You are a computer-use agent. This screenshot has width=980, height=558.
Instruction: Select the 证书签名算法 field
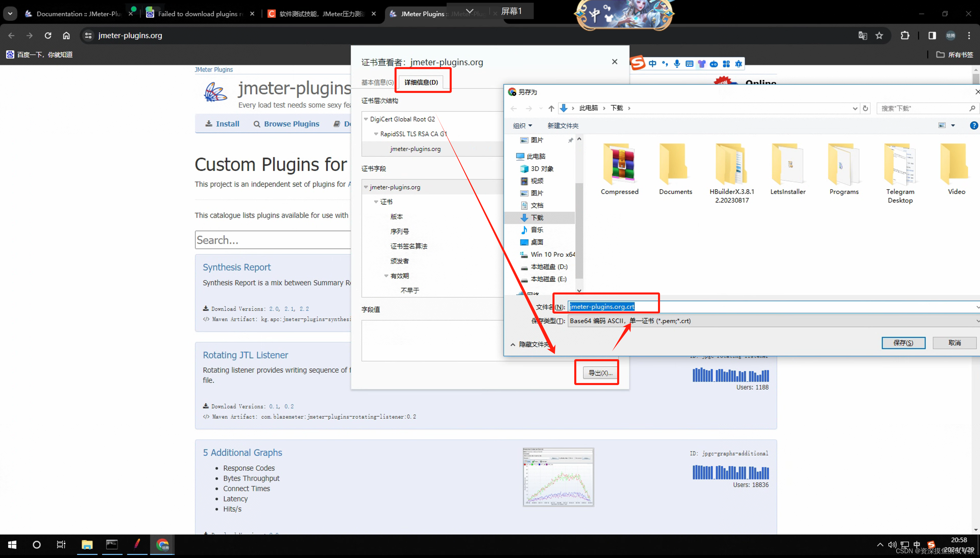click(x=408, y=246)
